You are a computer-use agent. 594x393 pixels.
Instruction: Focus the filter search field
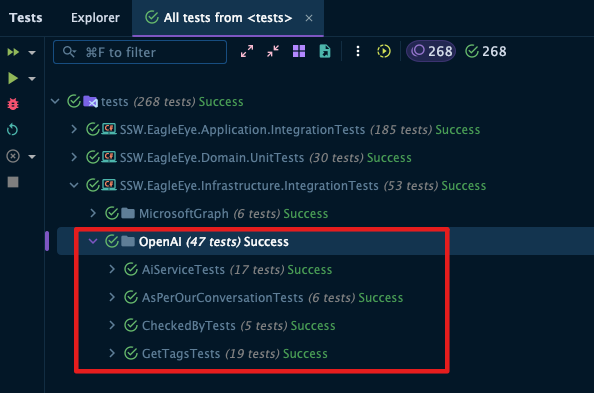[x=140, y=52]
